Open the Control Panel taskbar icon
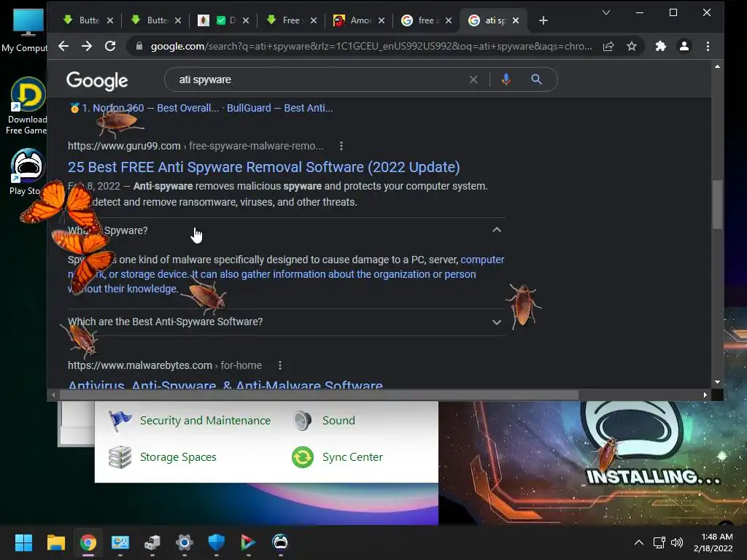 120,542
